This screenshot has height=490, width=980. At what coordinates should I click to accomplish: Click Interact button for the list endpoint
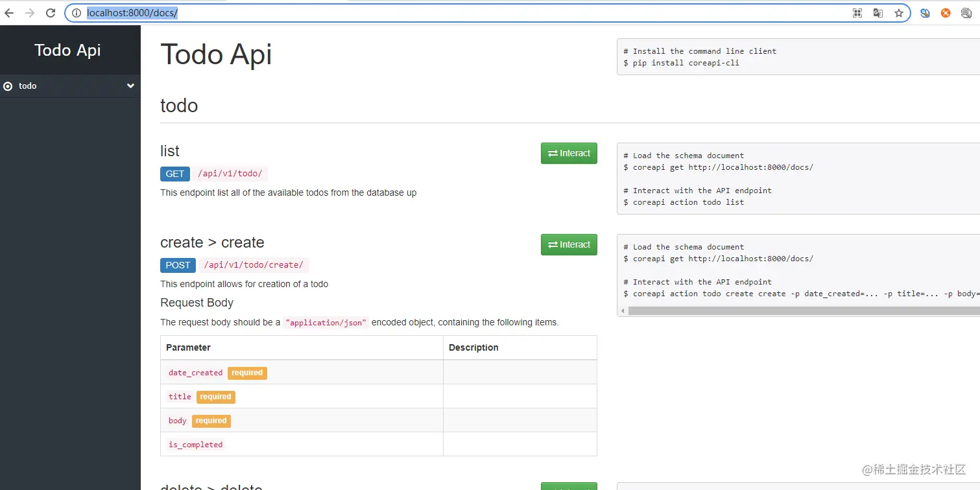569,153
